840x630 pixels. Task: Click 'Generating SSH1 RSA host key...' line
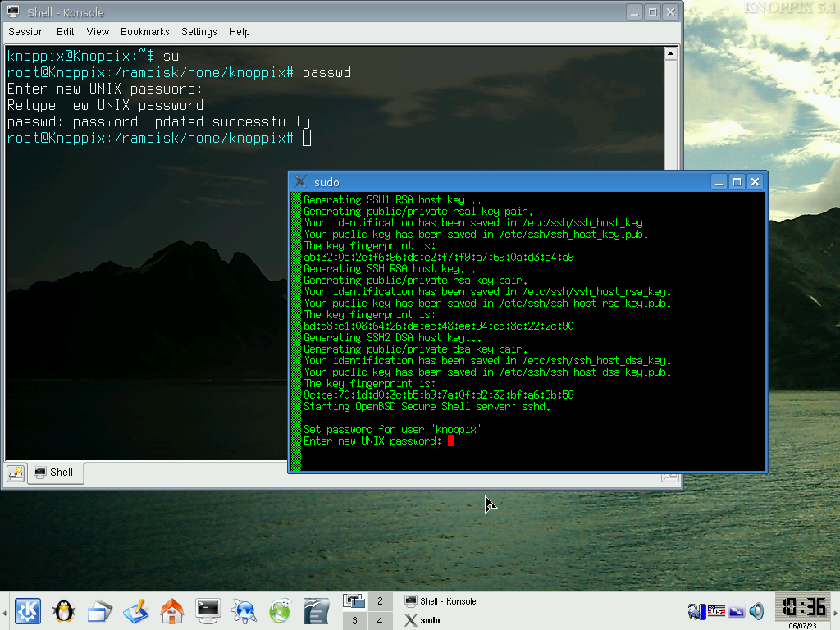pos(393,200)
